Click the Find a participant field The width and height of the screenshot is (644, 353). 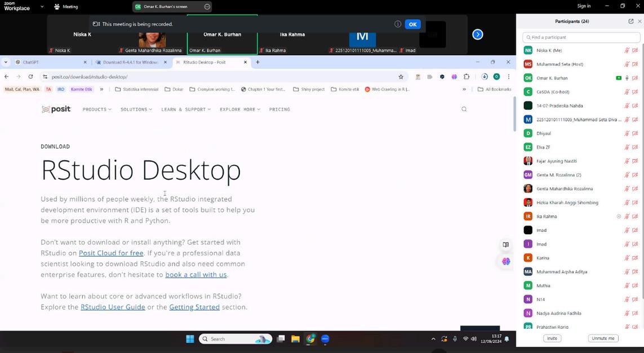coord(581,37)
